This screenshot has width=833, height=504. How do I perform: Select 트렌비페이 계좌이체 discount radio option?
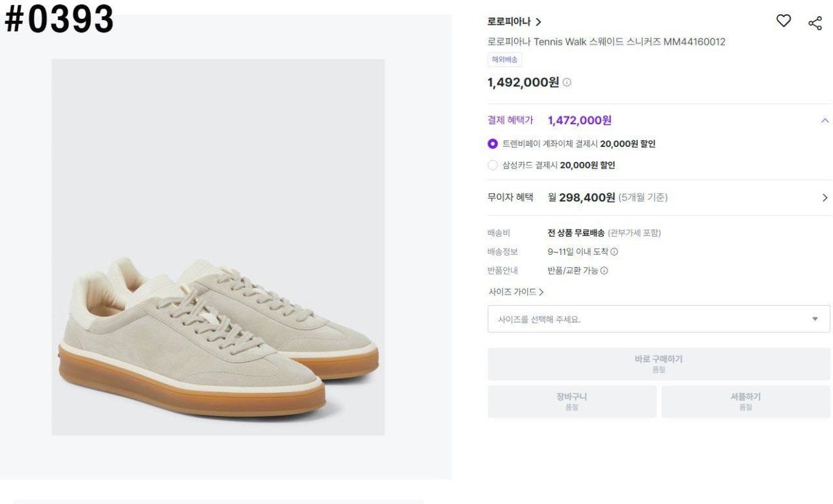(493, 144)
